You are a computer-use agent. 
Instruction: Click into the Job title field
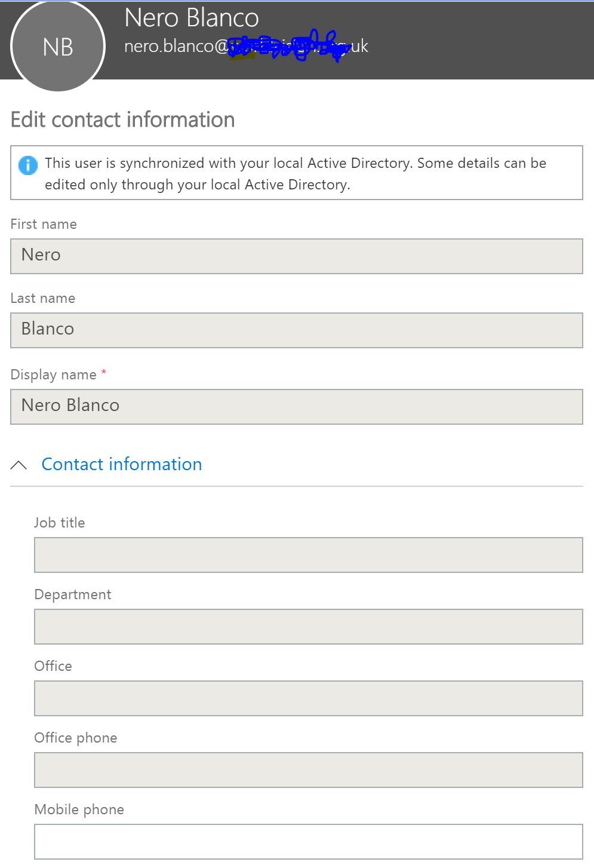(309, 555)
